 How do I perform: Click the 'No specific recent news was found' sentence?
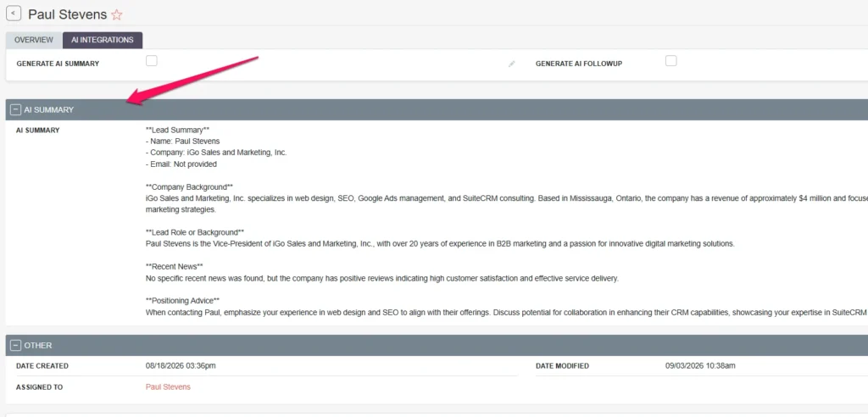[x=382, y=279]
